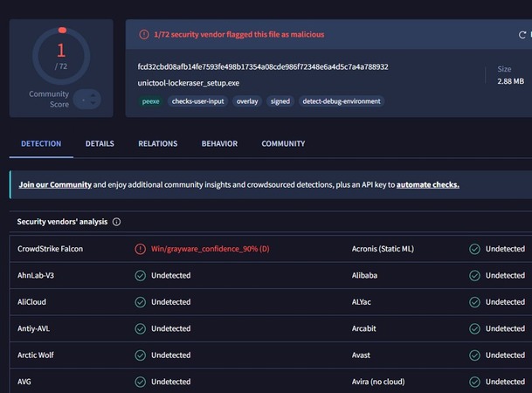Click the ALYac undetected checkmark icon
532x393 pixels.
pos(474,302)
